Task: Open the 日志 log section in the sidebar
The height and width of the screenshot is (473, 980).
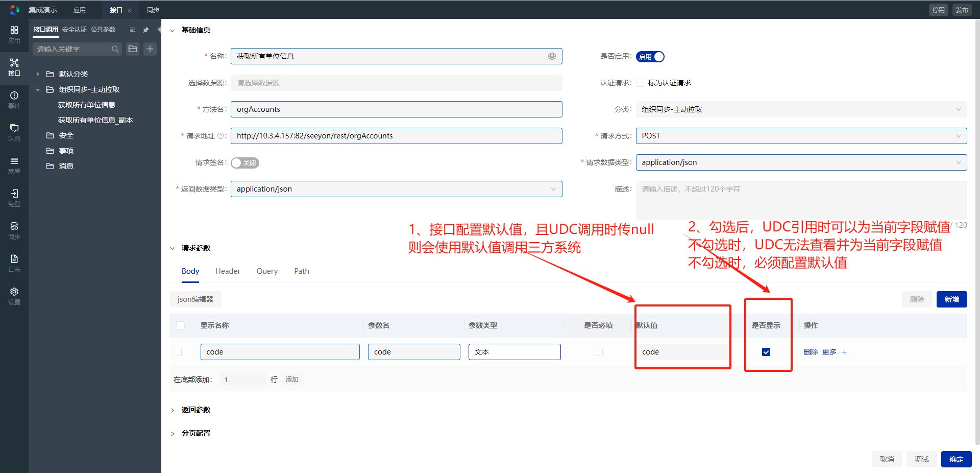Action: coord(14,263)
